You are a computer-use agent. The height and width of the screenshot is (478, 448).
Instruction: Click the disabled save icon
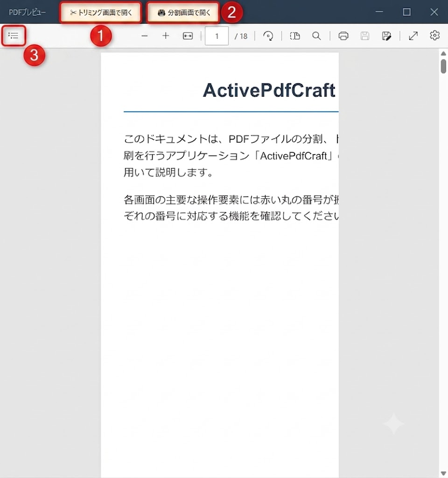(x=365, y=36)
